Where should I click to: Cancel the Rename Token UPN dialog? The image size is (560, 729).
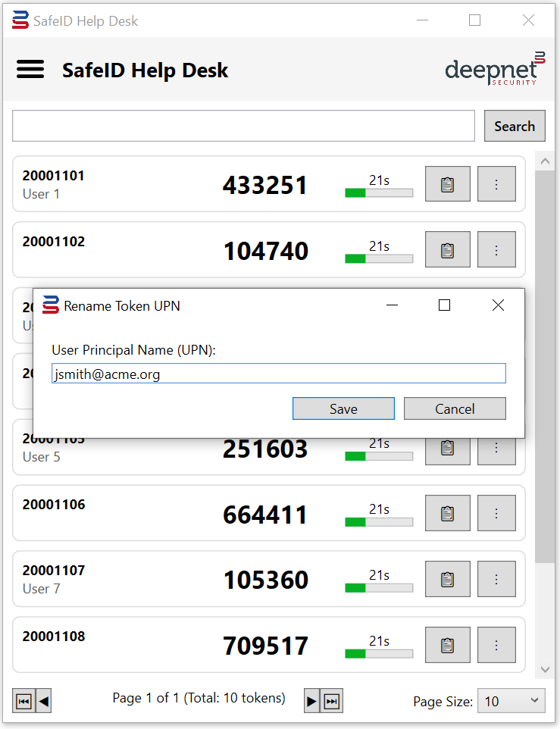[455, 408]
